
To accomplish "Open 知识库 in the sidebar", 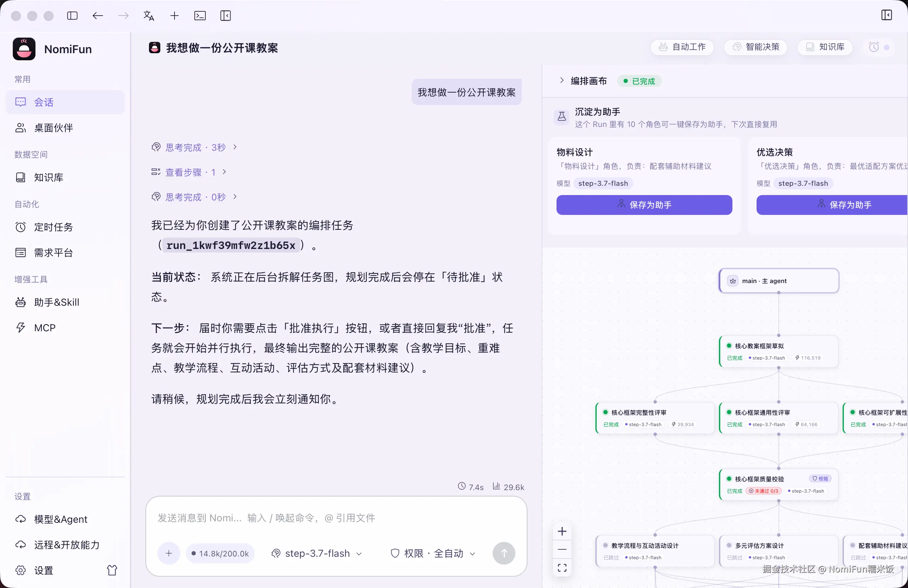I will point(65,177).
